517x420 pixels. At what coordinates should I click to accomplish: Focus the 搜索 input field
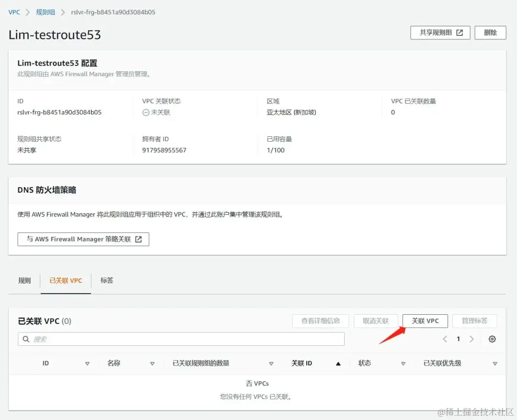click(181, 339)
